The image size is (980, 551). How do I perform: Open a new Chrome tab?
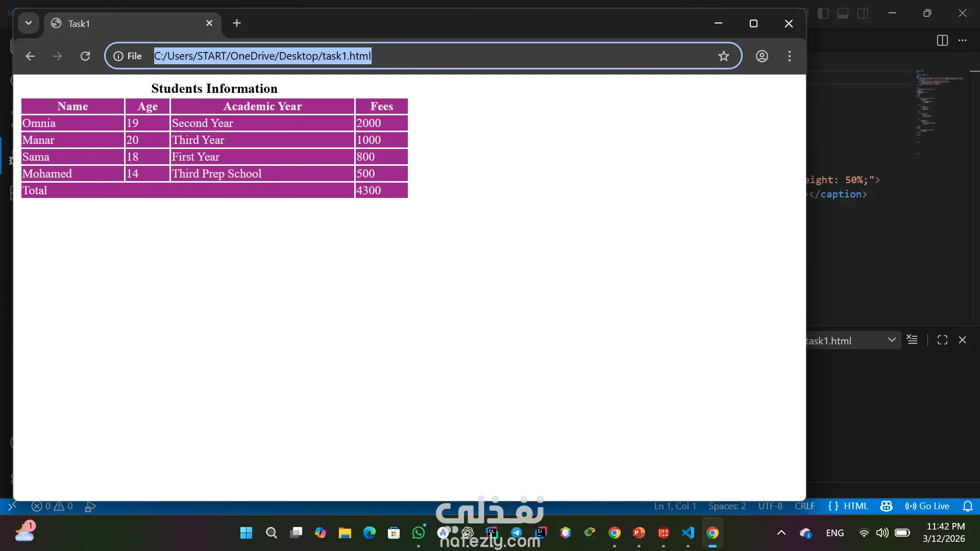pyautogui.click(x=237, y=23)
